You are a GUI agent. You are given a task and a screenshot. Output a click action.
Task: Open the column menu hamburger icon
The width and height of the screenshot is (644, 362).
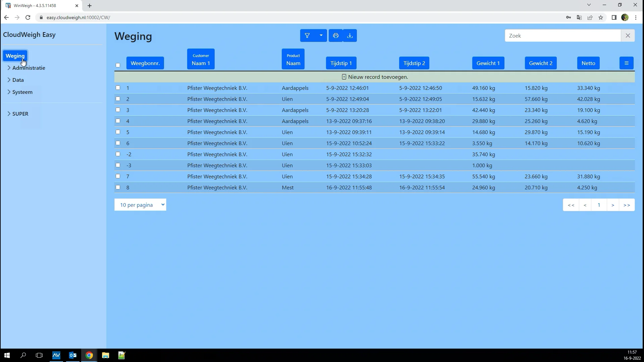pyautogui.click(x=626, y=63)
